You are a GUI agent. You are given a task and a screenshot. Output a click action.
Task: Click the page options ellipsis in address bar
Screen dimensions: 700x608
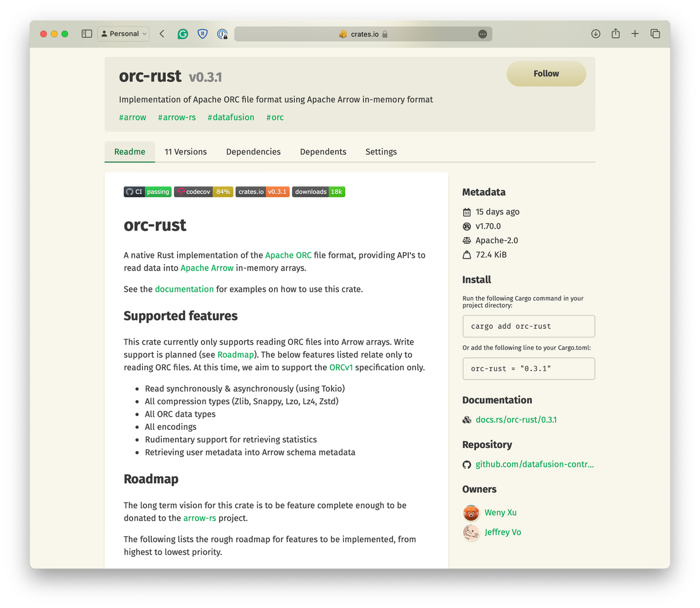(482, 34)
